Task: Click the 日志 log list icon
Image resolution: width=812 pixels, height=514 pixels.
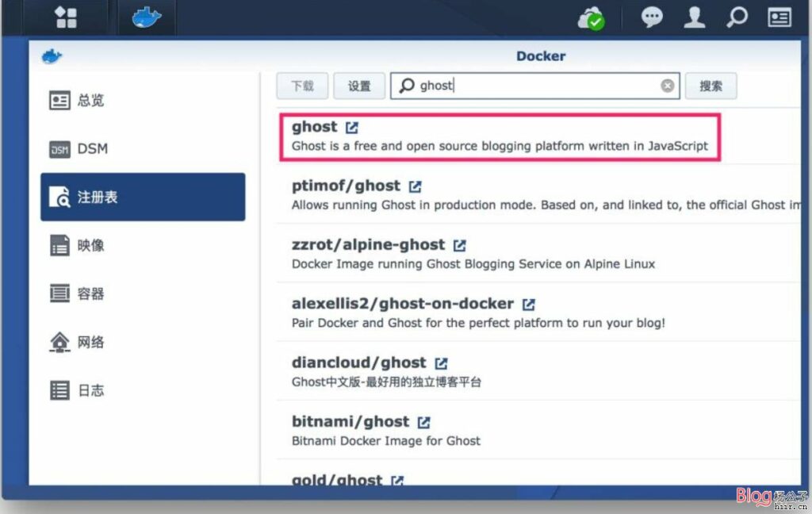Action: tap(59, 391)
